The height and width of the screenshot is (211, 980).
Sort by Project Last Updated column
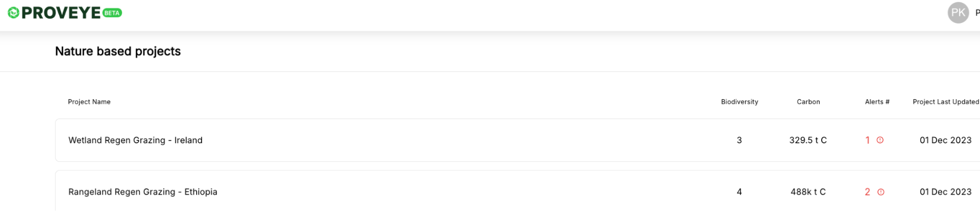click(945, 102)
